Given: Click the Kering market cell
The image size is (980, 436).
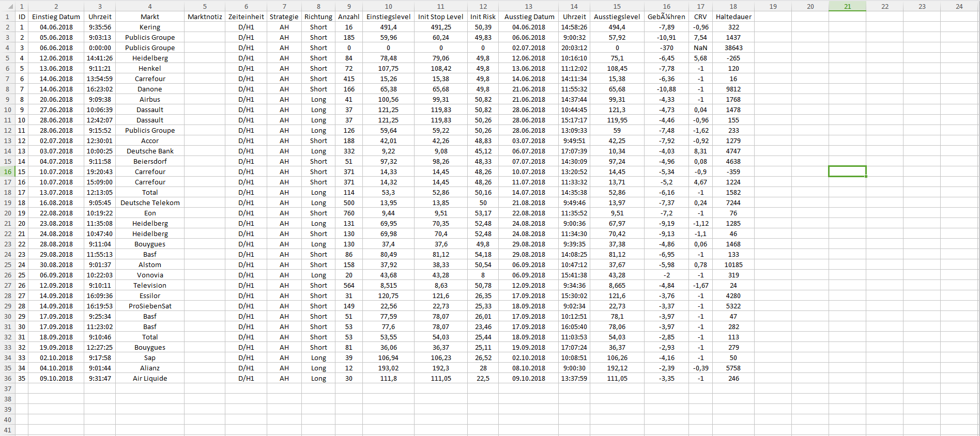Looking at the screenshot, I should point(150,27).
